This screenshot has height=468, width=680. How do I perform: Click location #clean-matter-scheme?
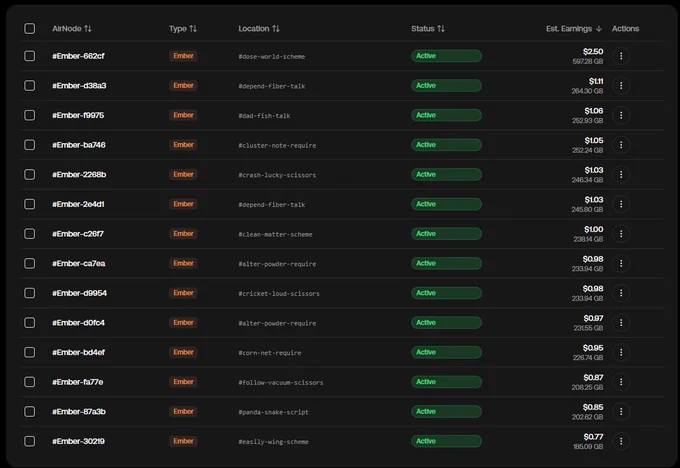[275, 235]
